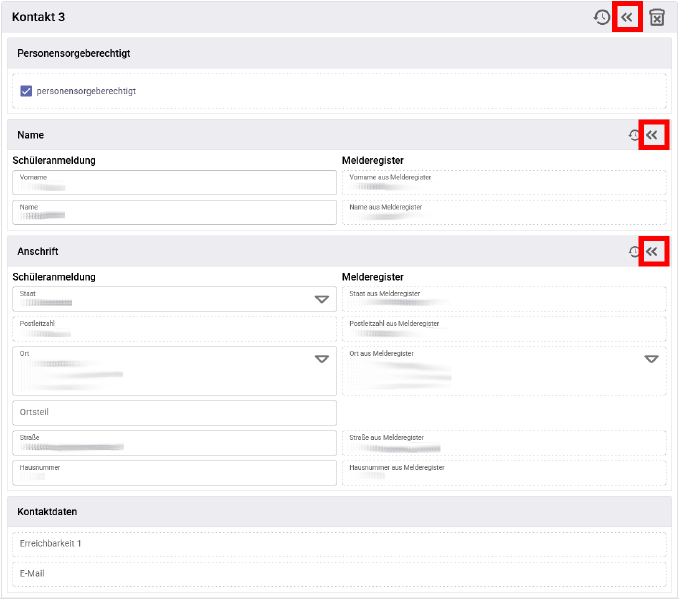Click the Name input under Schüleranmeldung
This screenshot has width=679, height=600.
click(175, 212)
